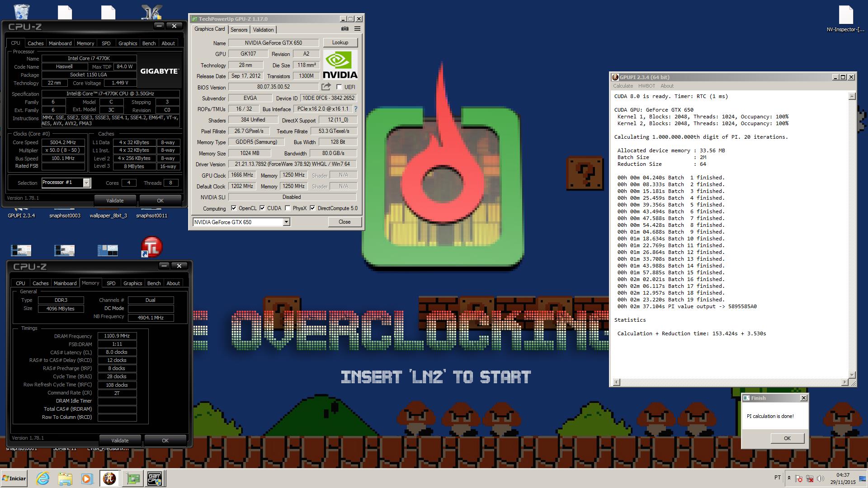
Task: Click GPUPI vertical scrollbar down arrow
Action: [852, 375]
